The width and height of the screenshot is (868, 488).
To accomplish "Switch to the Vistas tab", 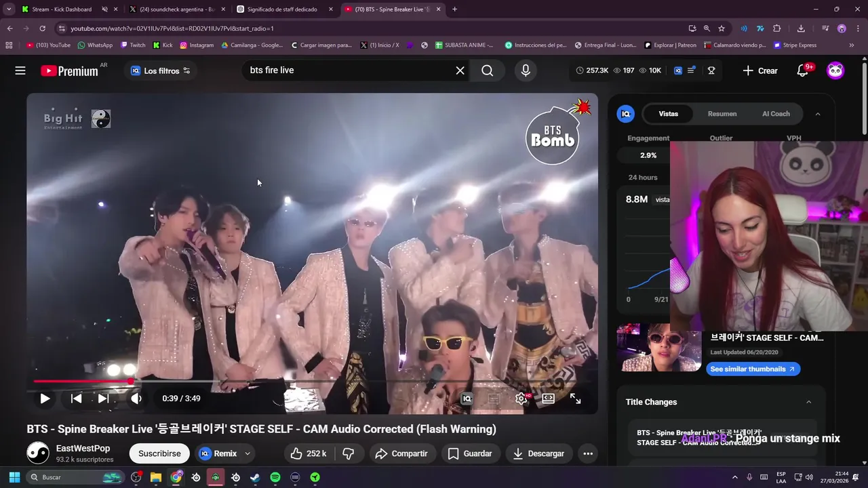I will coord(668,114).
